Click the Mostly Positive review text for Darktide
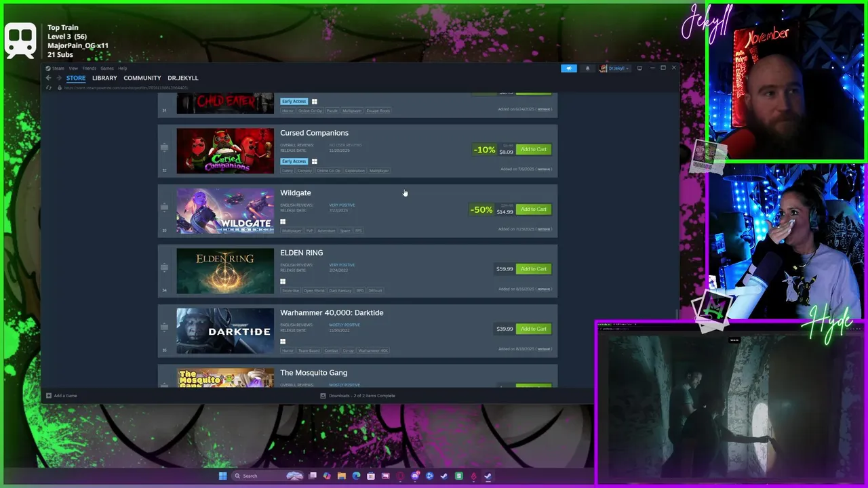The height and width of the screenshot is (488, 868). [344, 325]
